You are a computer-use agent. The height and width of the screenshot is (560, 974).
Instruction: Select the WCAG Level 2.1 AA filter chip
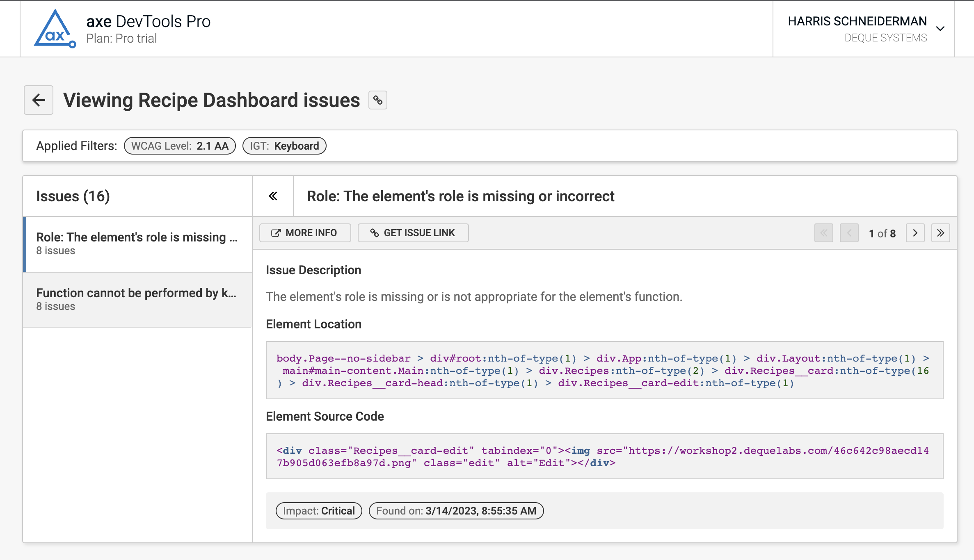tap(180, 146)
